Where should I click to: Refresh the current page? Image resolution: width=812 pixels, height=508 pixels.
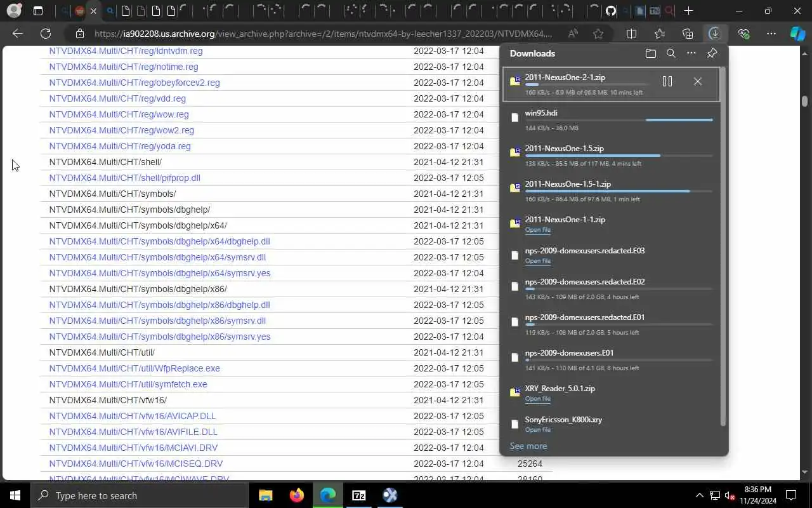click(x=46, y=34)
